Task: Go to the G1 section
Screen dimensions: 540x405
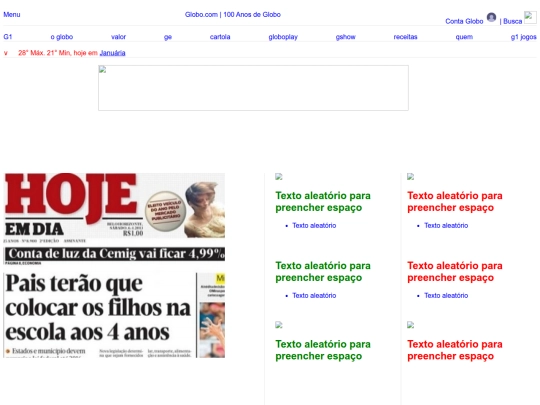Action: tap(8, 37)
